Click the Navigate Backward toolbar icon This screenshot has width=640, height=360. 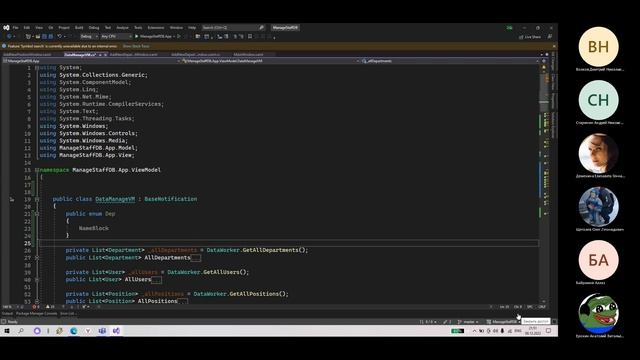point(9,37)
